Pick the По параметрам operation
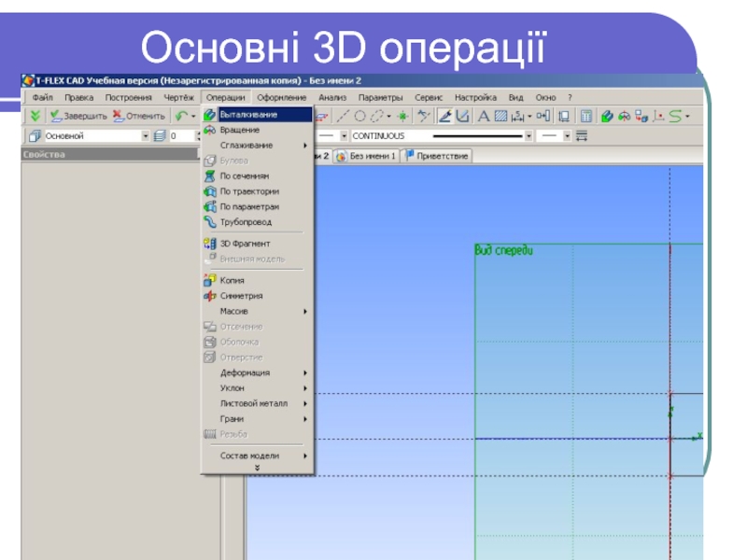 tap(249, 206)
